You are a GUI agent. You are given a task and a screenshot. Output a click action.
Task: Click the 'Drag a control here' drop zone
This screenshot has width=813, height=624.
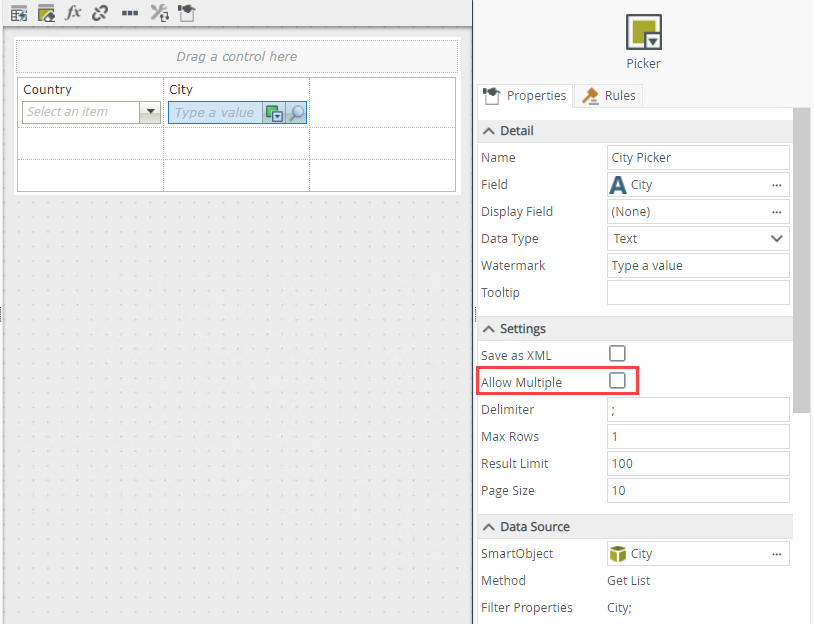[x=237, y=57]
